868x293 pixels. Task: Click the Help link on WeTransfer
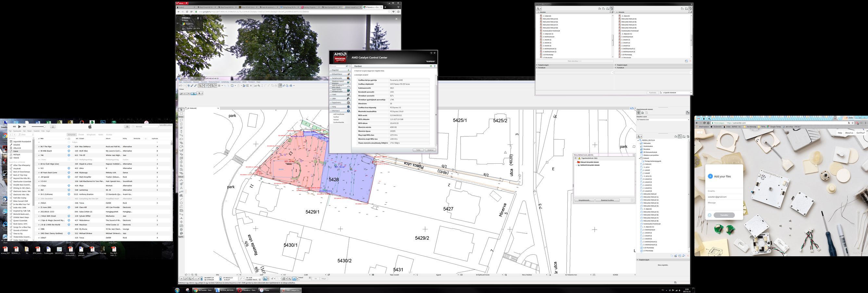840,133
